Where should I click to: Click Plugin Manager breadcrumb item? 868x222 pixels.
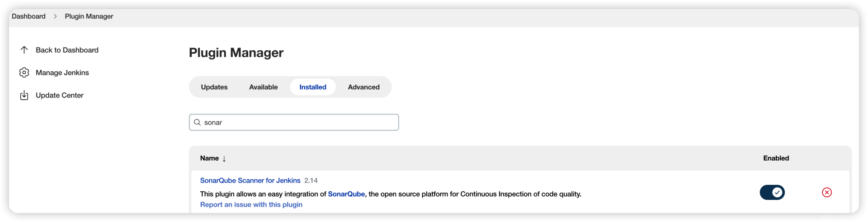(89, 16)
